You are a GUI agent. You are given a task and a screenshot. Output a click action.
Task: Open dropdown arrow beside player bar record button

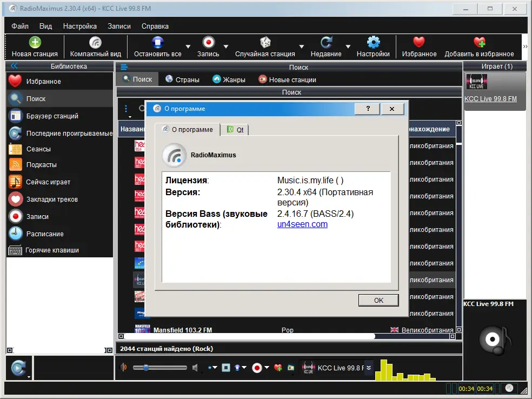click(x=267, y=368)
